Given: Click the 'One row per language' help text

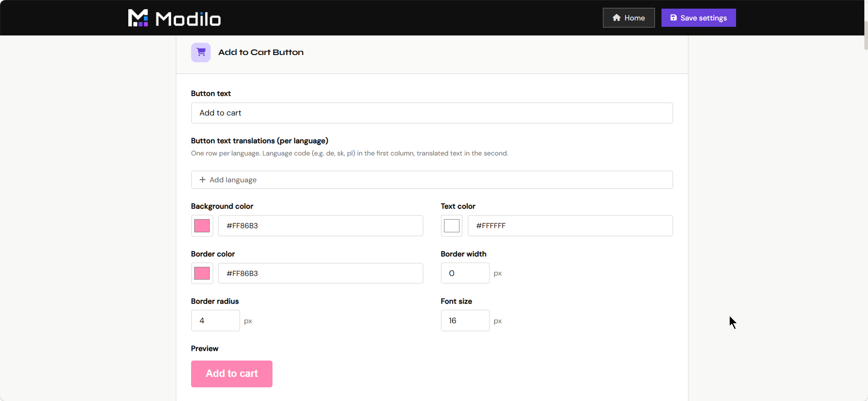Looking at the screenshot, I should click(x=349, y=153).
